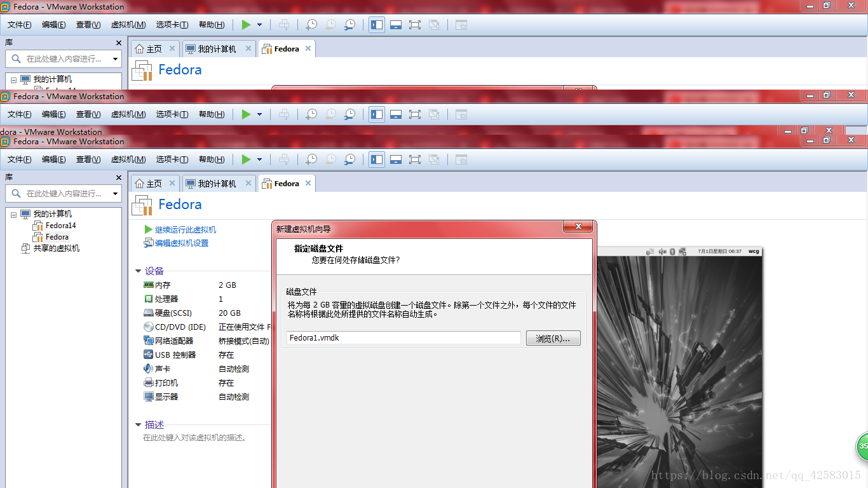Image resolution: width=868 pixels, height=488 pixels.
Task: Click the 网络适配器 network adapter row
Action: coord(207,341)
